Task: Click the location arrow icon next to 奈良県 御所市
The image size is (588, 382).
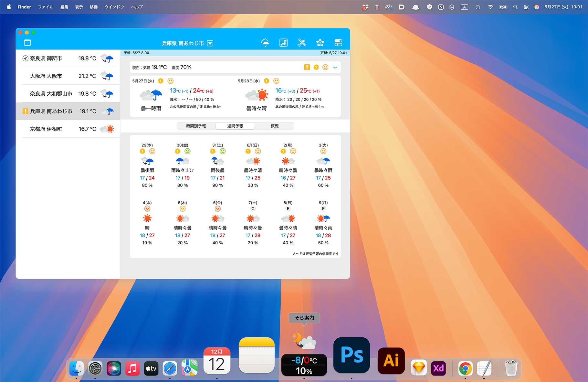Action: pos(26,58)
